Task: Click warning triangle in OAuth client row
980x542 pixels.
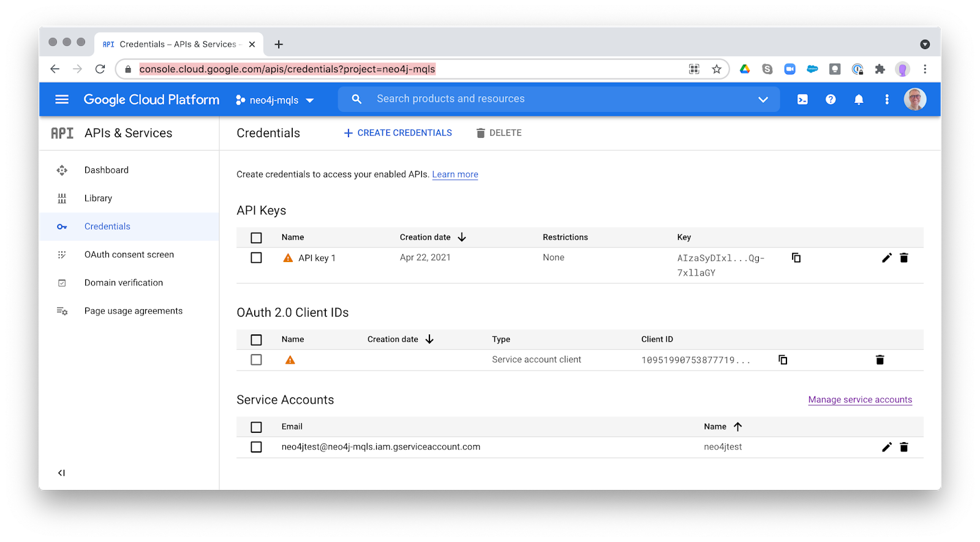Action: tap(290, 360)
